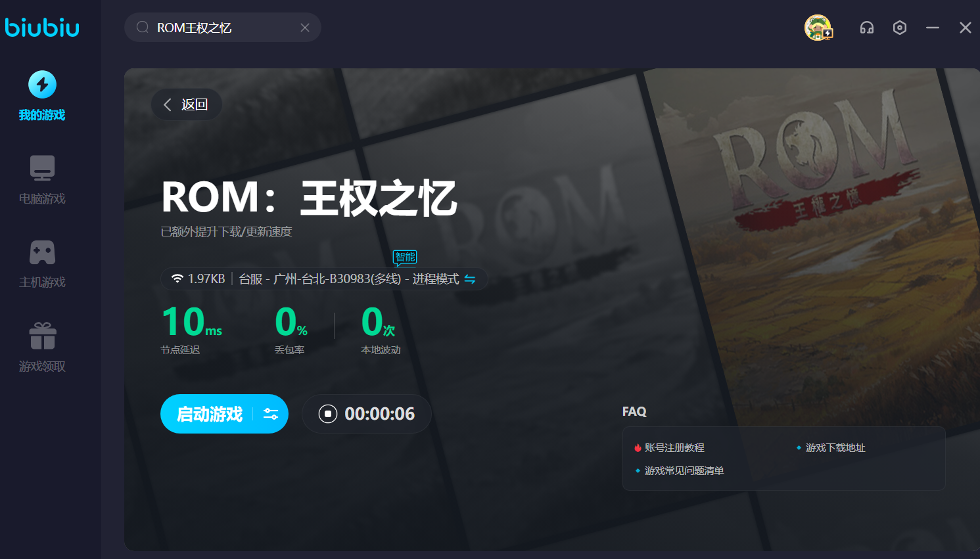
Task: Switch node via swap arrows icon
Action: tap(470, 279)
